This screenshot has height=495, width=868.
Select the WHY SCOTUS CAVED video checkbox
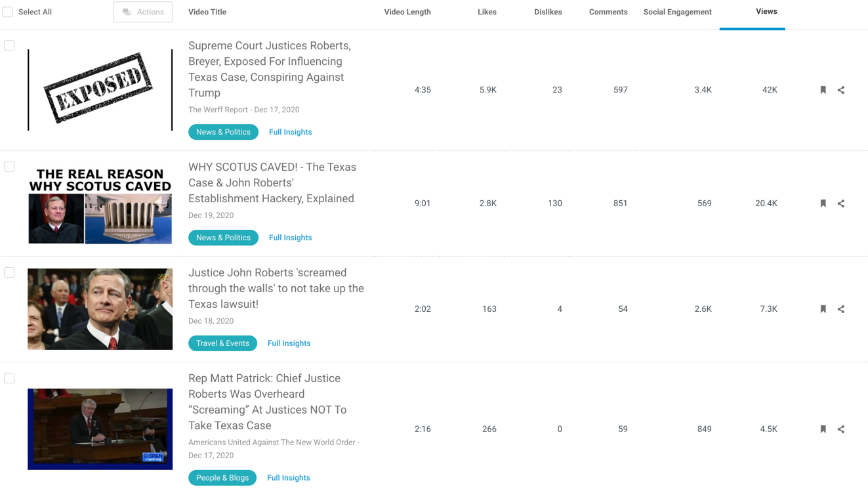tap(9, 167)
